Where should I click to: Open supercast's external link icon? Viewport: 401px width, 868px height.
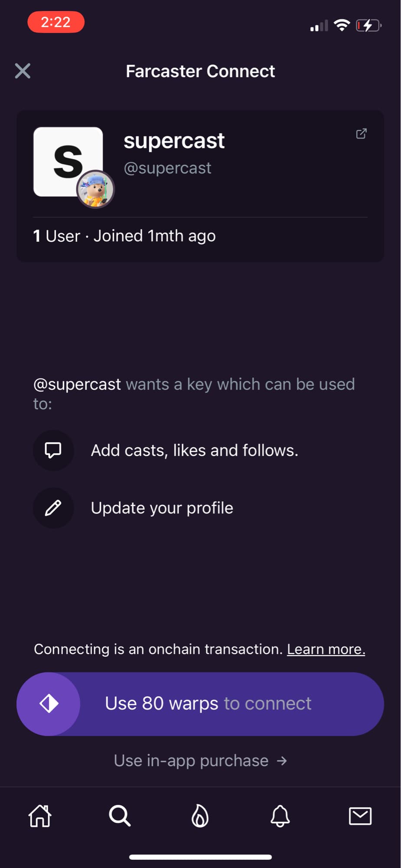point(361,134)
